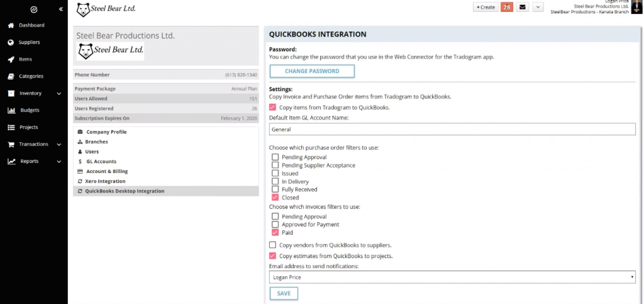The image size is (644, 304).
Task: Click the Branches sitemap icon
Action: coord(80,142)
